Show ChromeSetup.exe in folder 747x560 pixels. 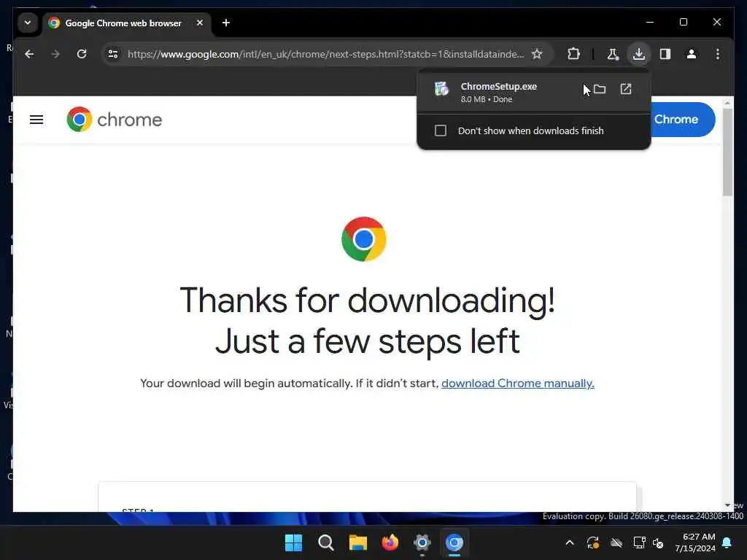[600, 89]
